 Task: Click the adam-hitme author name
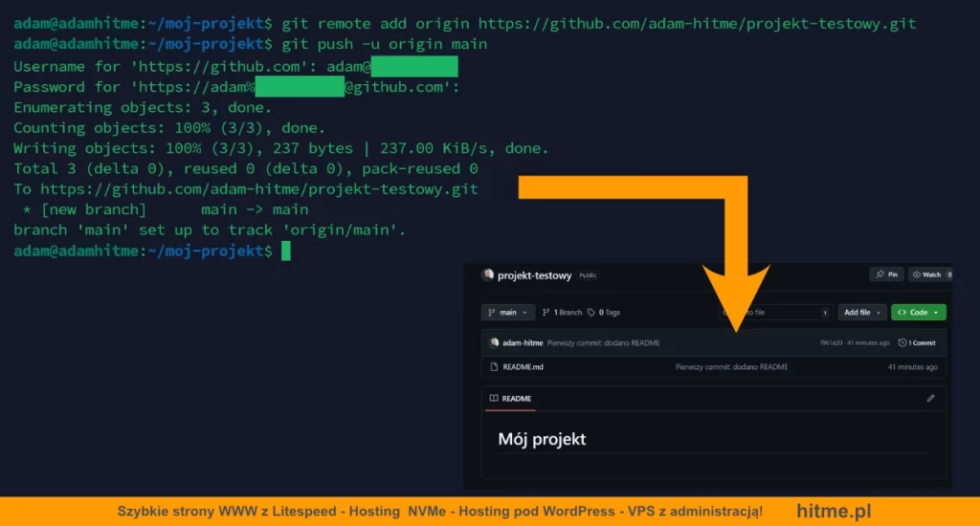(523, 343)
